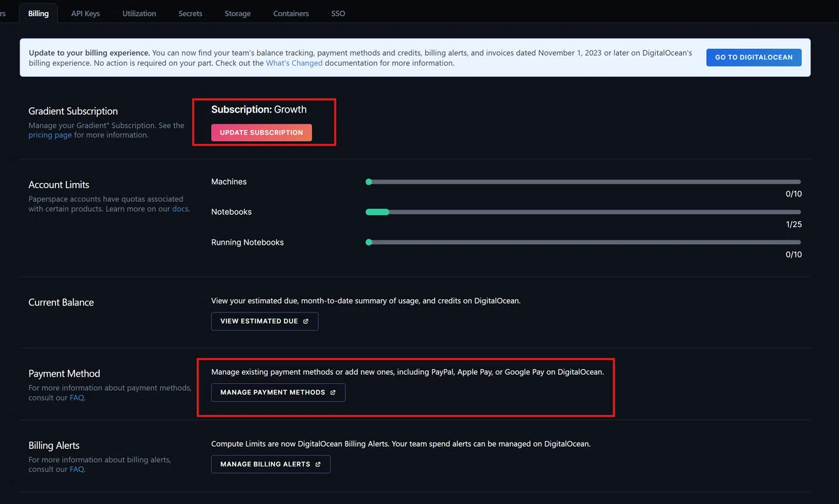Click the external-link icon on Manage Payment Methods

coord(333,393)
